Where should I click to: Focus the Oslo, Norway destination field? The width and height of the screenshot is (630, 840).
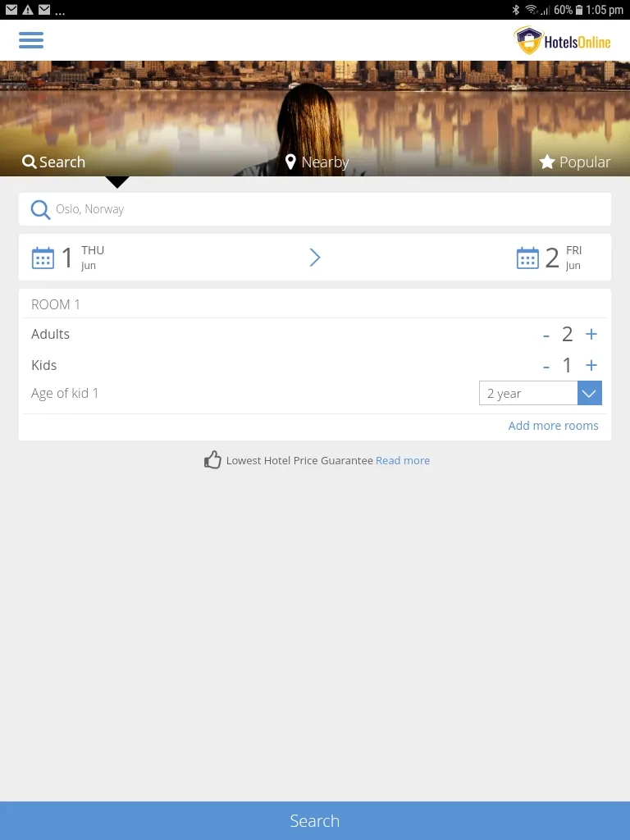(x=315, y=209)
